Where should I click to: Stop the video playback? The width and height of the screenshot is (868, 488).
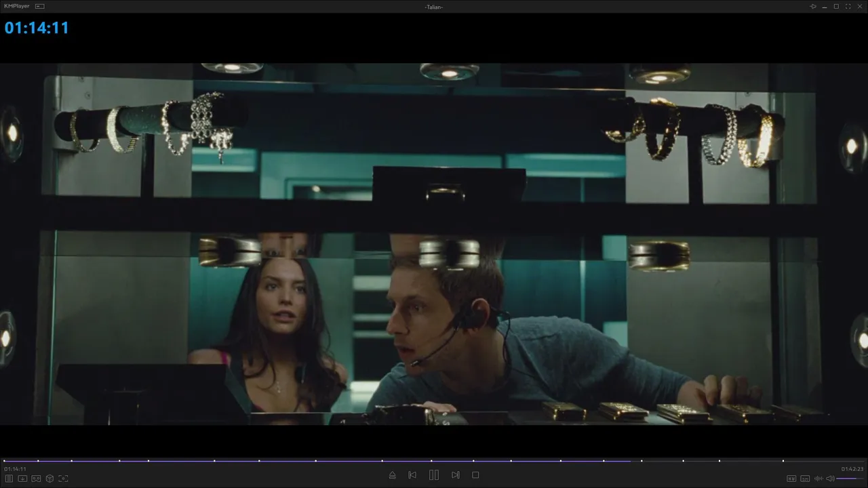coord(475,475)
